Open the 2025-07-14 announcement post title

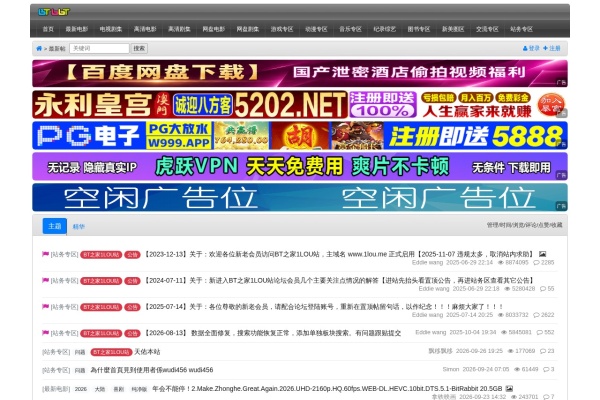pyautogui.click(x=323, y=307)
